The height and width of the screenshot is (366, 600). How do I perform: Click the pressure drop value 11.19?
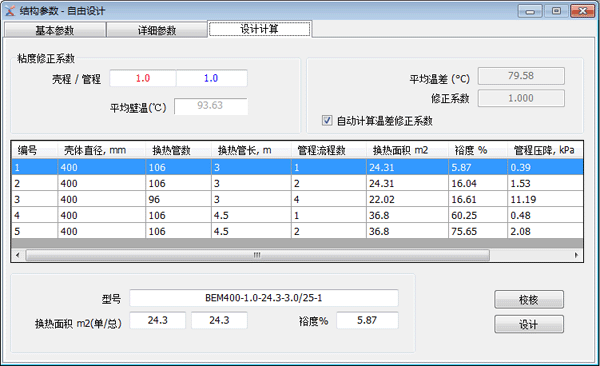click(x=545, y=199)
